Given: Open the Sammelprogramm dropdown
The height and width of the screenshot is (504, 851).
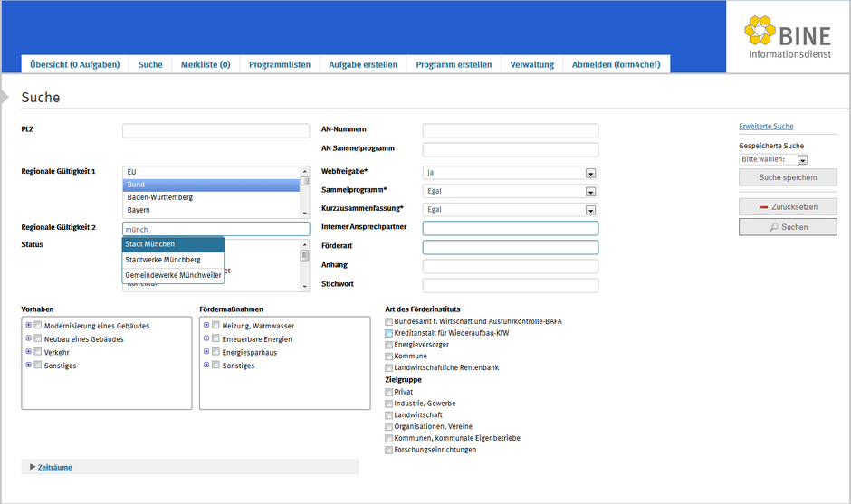Looking at the screenshot, I should (511, 192).
